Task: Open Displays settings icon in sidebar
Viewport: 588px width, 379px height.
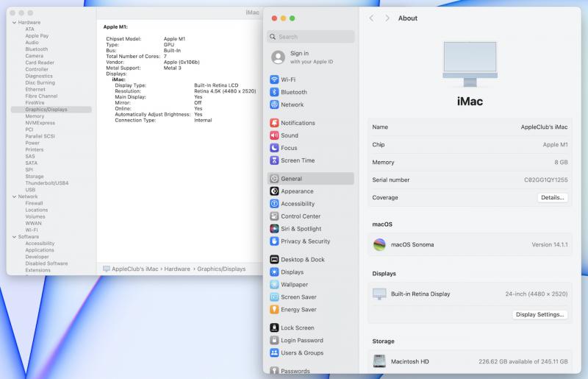Action: [274, 272]
